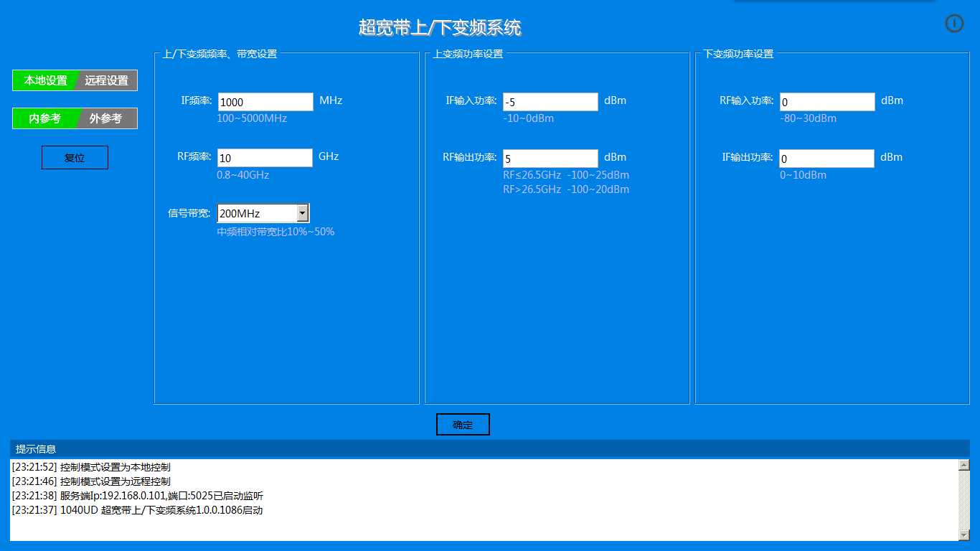Focus the IF输入功率 input field
Viewport: 980px width, 551px height.
(550, 102)
